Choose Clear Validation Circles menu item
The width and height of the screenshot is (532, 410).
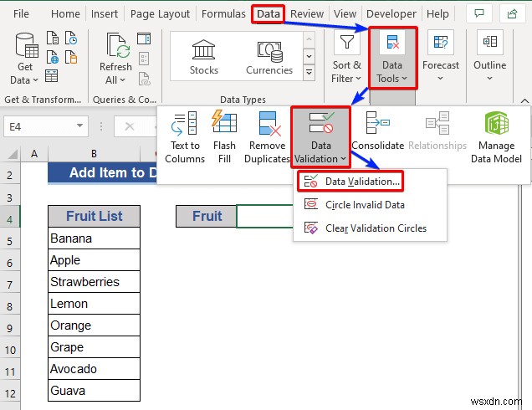[370, 228]
